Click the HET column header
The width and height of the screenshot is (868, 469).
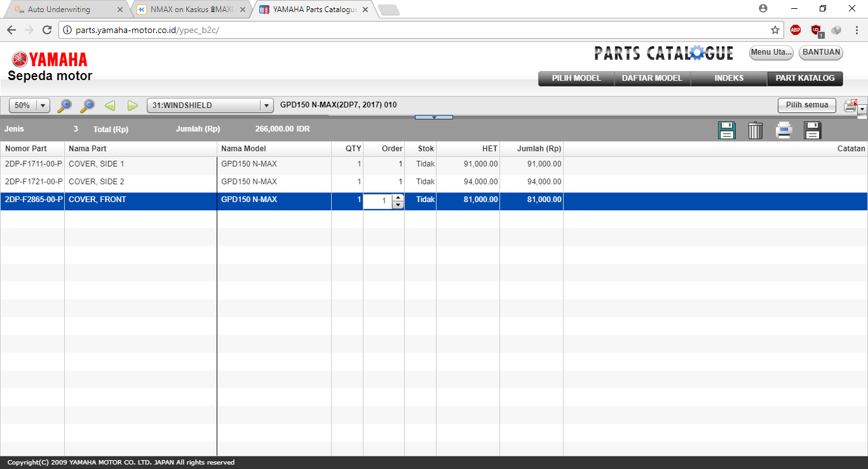468,149
